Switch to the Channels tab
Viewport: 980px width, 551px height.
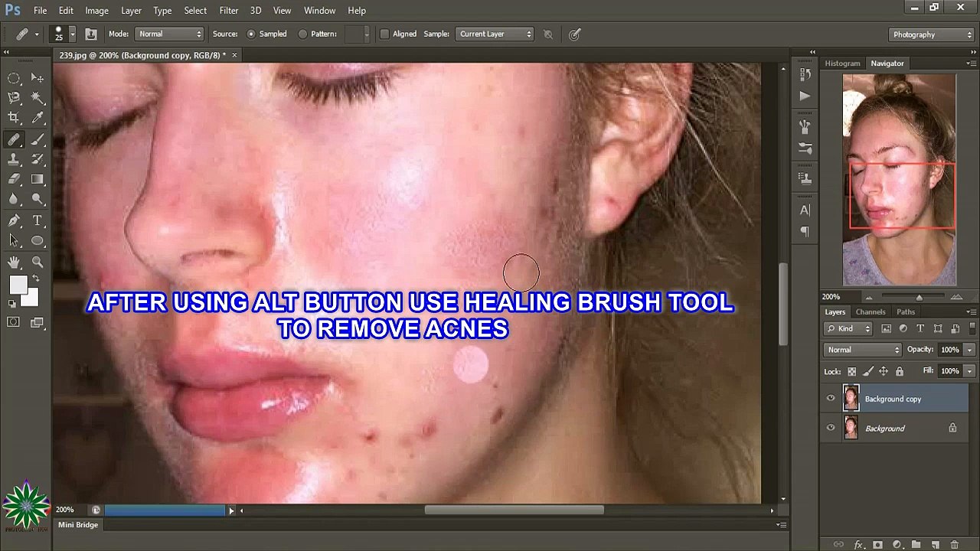tap(871, 312)
